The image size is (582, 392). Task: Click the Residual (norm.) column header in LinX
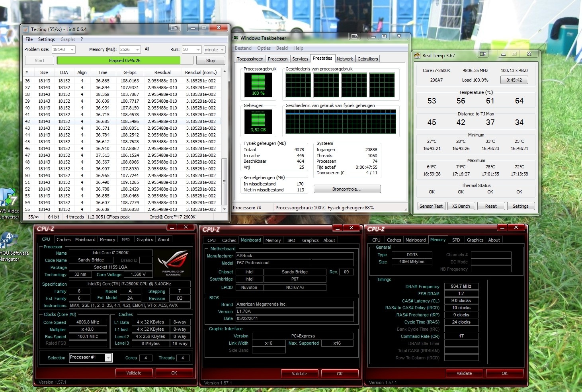[201, 72]
